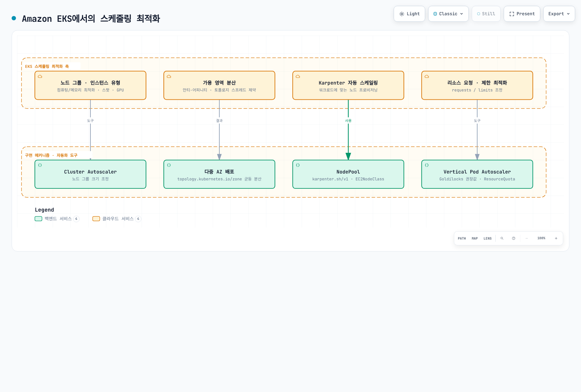The width and height of the screenshot is (581, 392).
Task: Click cloud icon on 가용 영역 분산 node
Action: tap(169, 77)
